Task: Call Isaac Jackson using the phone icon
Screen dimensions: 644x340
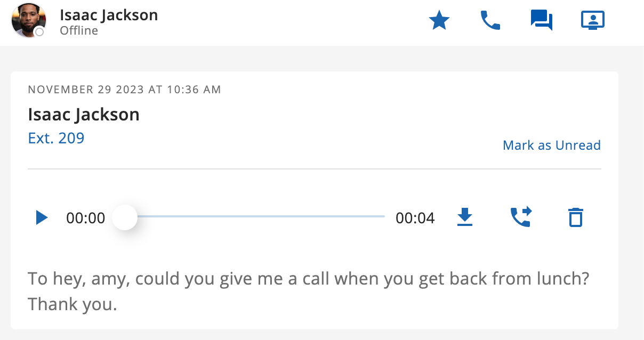Action: [490, 21]
